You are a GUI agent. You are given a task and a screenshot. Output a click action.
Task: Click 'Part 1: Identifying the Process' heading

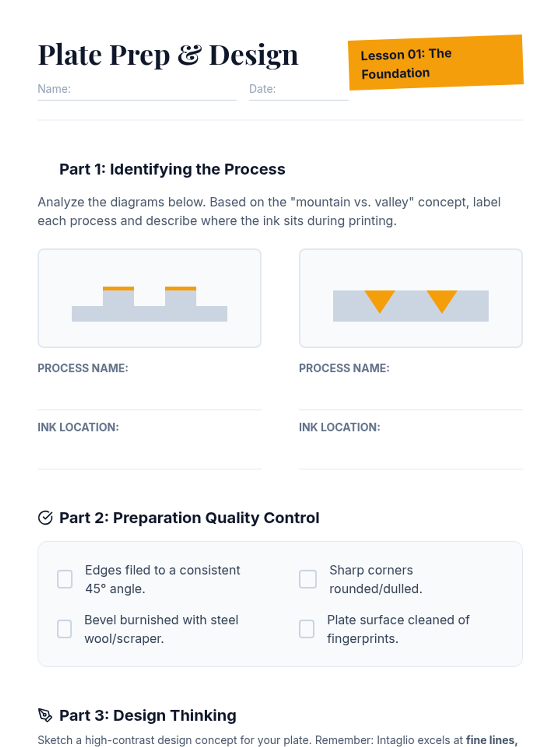click(x=172, y=169)
